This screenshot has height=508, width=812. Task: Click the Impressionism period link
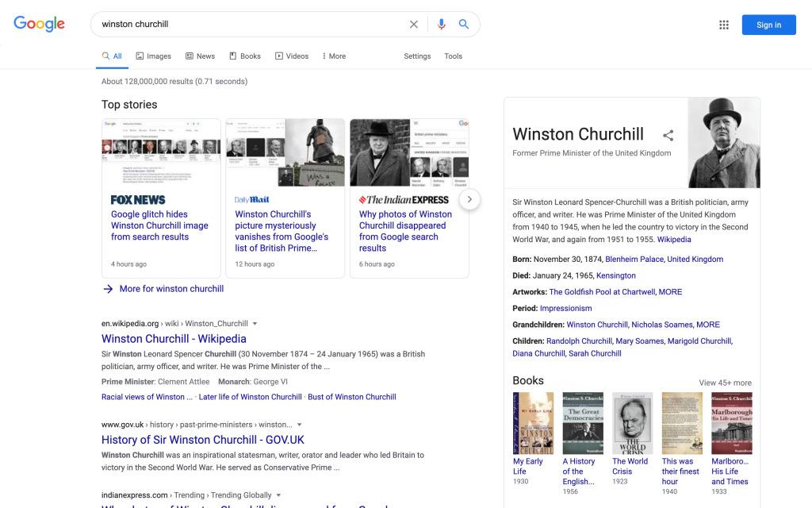tap(565, 309)
